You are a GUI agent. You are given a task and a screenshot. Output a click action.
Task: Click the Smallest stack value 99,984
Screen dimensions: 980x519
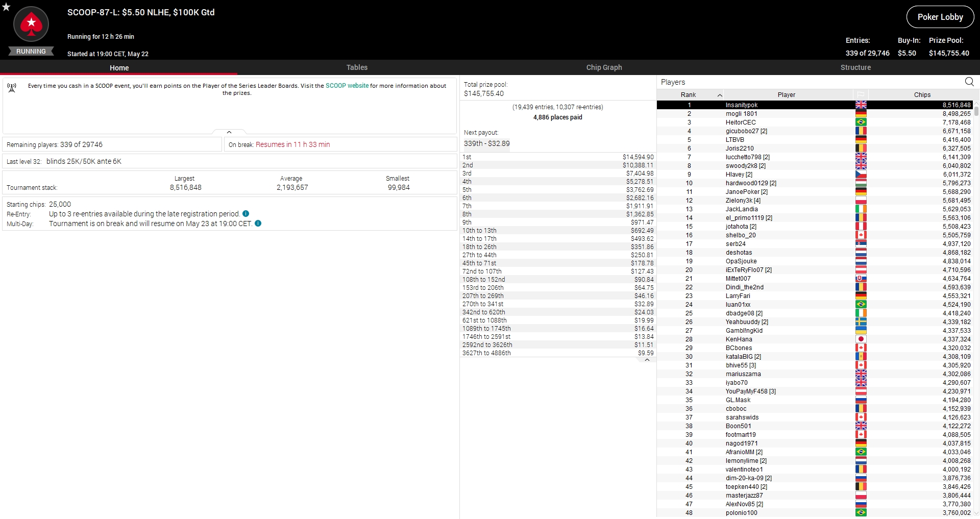point(399,187)
